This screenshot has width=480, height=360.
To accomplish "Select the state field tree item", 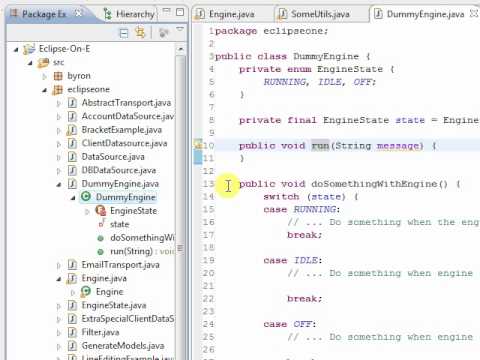I will pyautogui.click(x=119, y=224).
